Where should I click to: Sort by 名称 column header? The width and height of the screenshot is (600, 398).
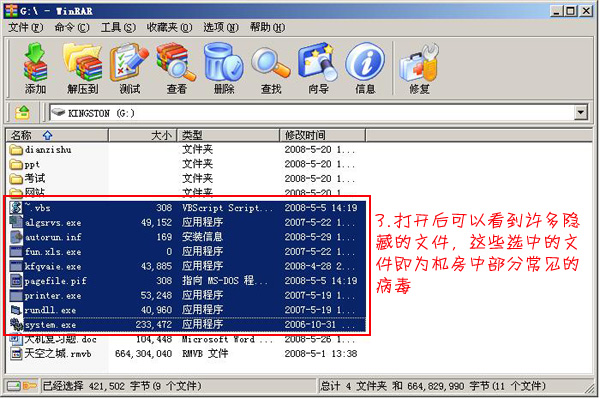pyautogui.click(x=57, y=135)
